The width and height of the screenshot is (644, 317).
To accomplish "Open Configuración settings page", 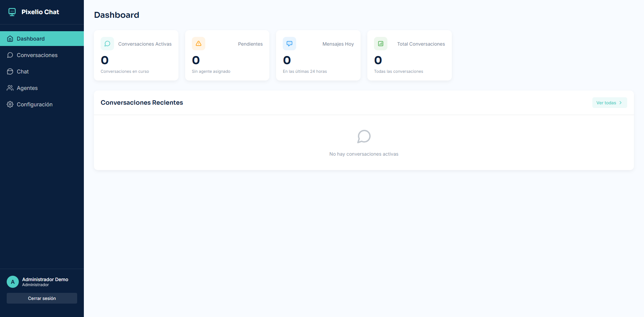I will tap(42, 104).
